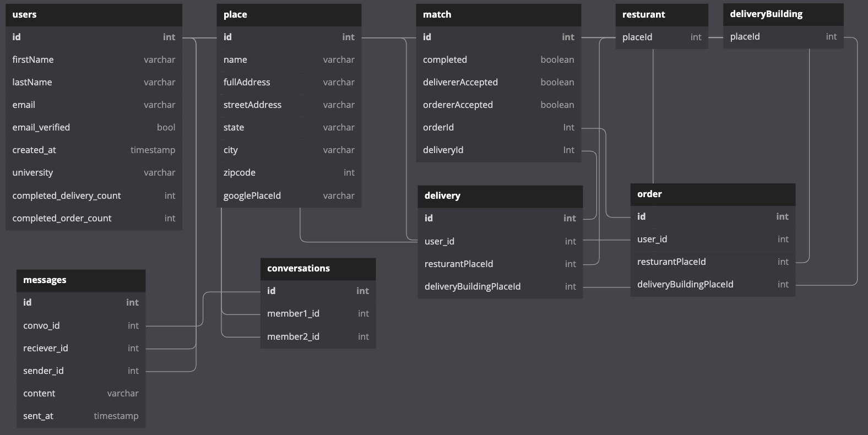Select created_at field in users table
Viewport: 868px width, 435px height.
[94, 150]
